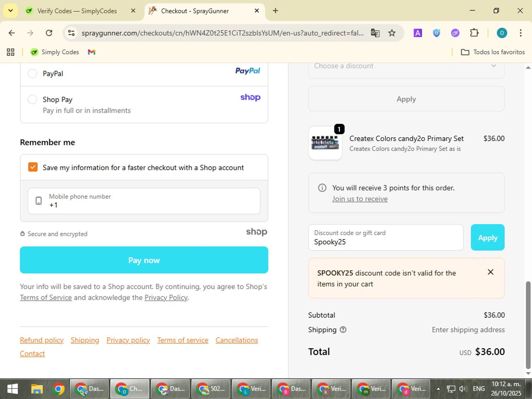Select the PayPal payment option
The height and width of the screenshot is (399, 532).
pyautogui.click(x=32, y=73)
